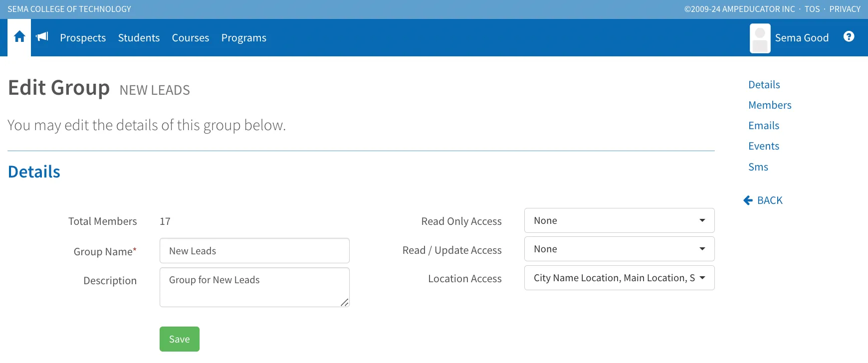Grab the Description textarea resize handle

(344, 302)
